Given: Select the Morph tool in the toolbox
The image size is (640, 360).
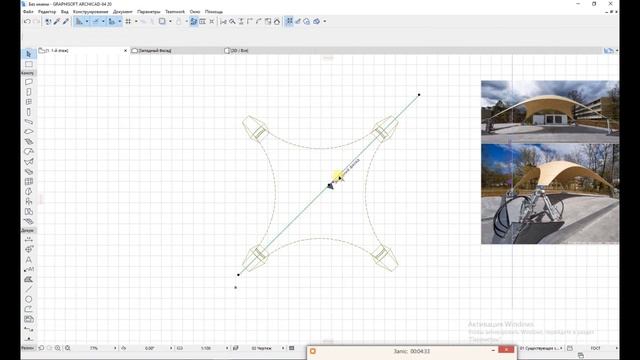Looking at the screenshot, I should 29,191.
